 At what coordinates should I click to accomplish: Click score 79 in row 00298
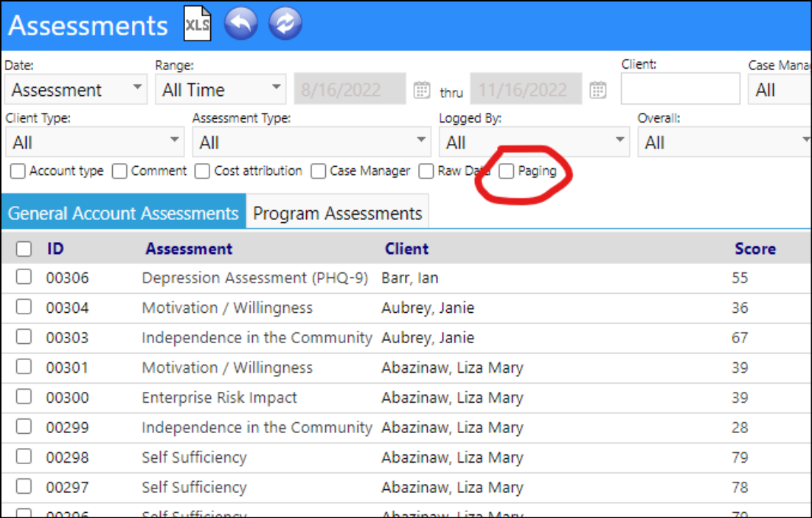(740, 457)
